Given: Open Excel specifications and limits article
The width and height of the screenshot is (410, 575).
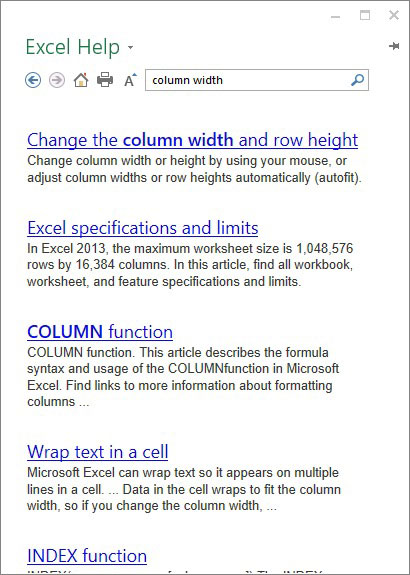Looking at the screenshot, I should pyautogui.click(x=143, y=228).
